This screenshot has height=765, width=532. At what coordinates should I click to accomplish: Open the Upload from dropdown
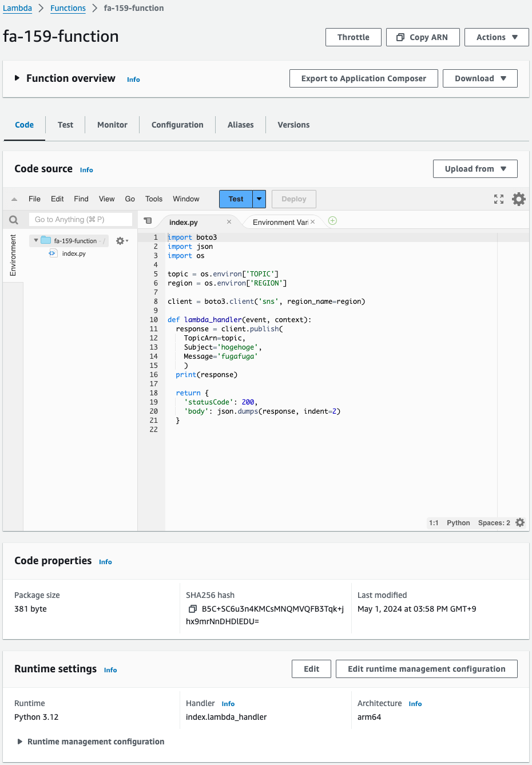[x=475, y=168]
